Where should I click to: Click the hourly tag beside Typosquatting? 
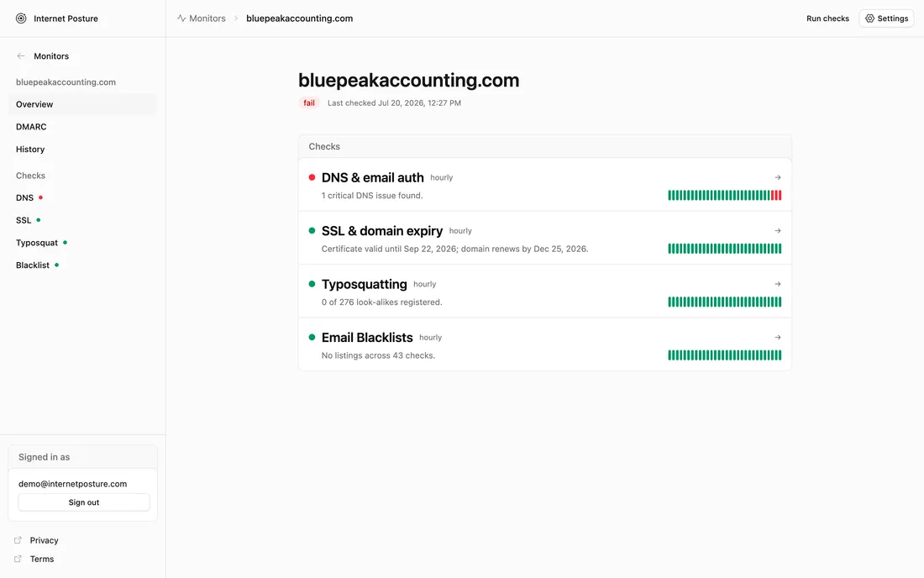click(425, 284)
